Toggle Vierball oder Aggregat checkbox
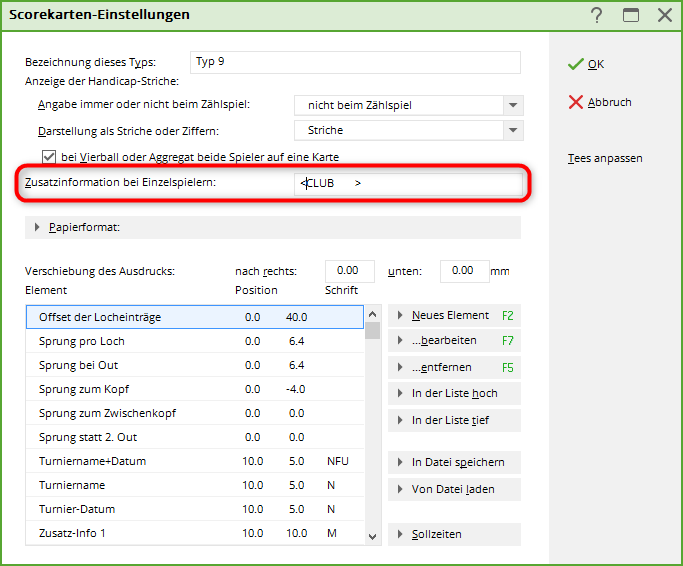 pos(49,157)
